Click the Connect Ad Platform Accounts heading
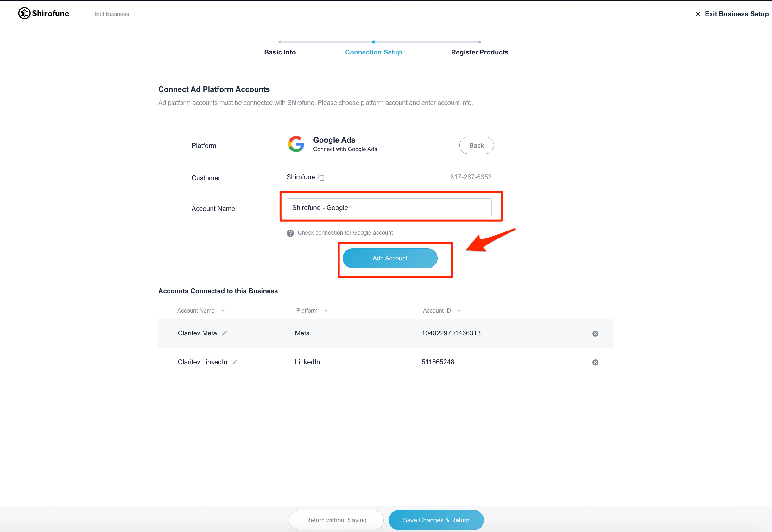The width and height of the screenshot is (772, 532). pyautogui.click(x=214, y=89)
